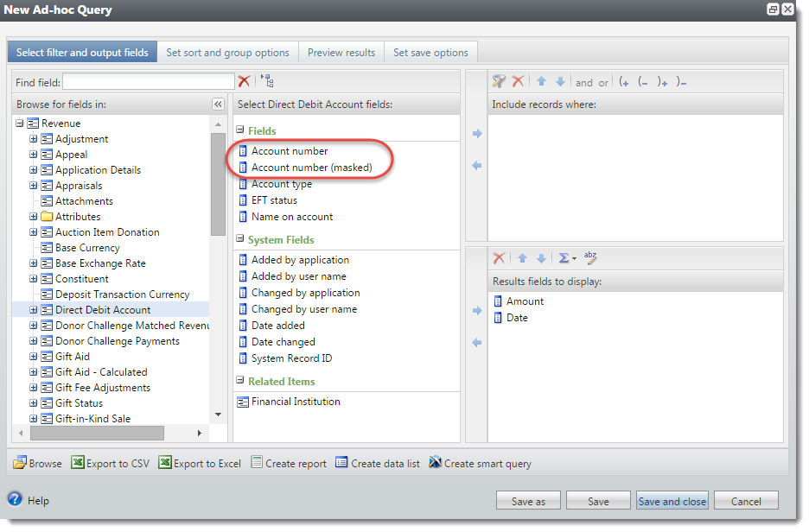Move filter down arrow in filter toolbar
Image resolution: width=809 pixels, height=532 pixels.
pyautogui.click(x=560, y=81)
